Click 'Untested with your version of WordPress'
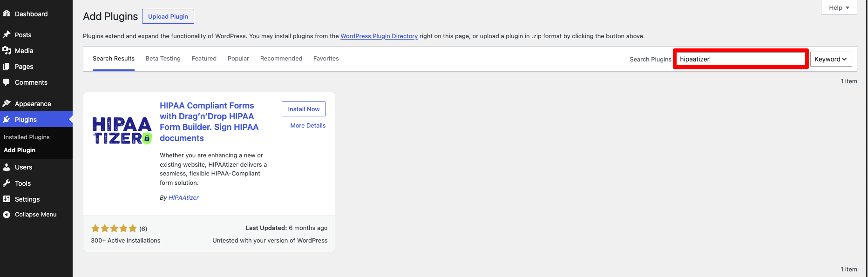This screenshot has width=868, height=277. point(270,241)
